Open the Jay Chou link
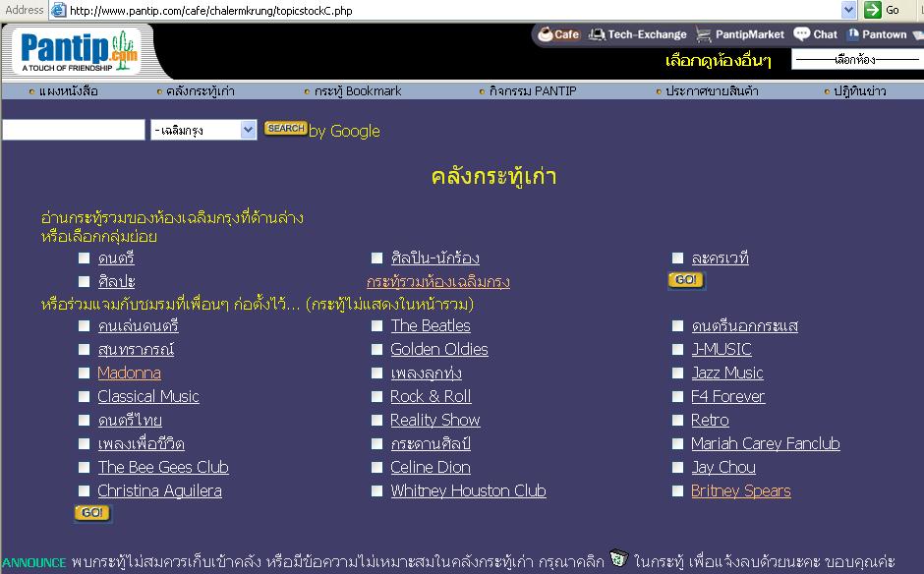The height and width of the screenshot is (574, 924). [723, 467]
